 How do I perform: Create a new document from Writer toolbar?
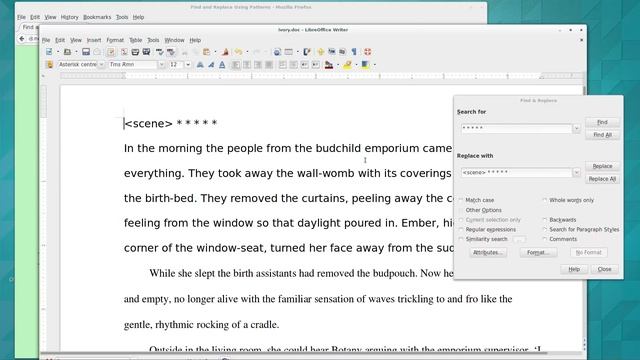(x=49, y=52)
